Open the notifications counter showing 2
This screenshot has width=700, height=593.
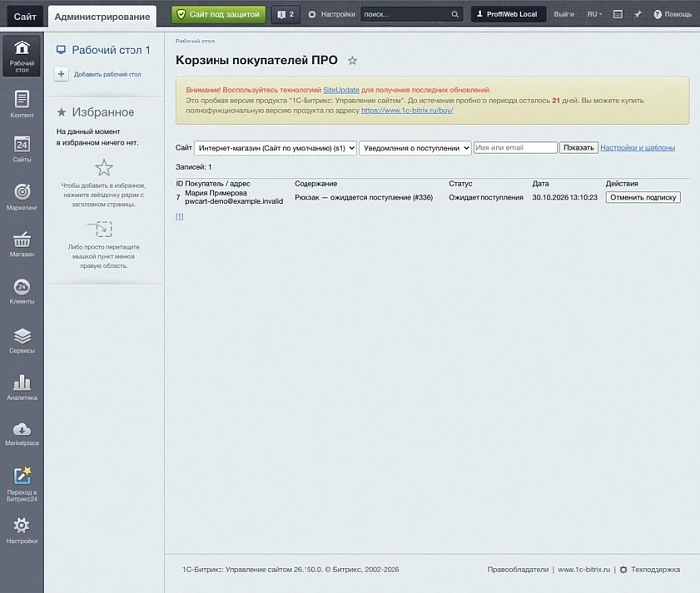pos(286,14)
